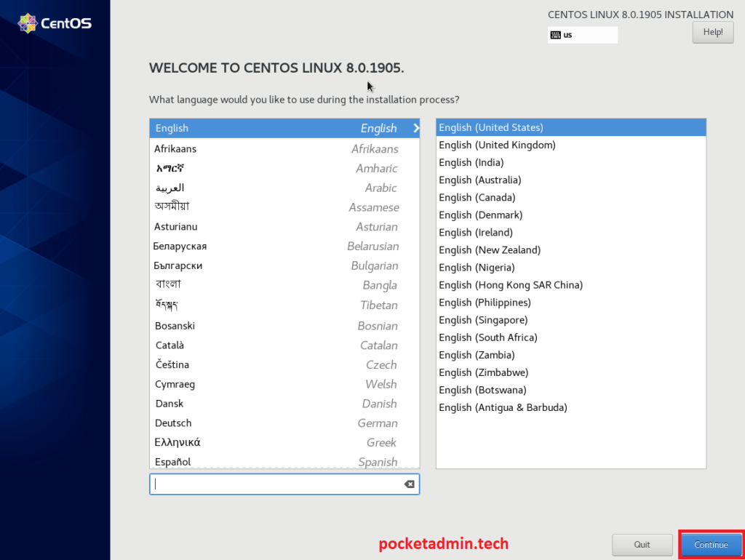Viewport: 745px width, 560px height.
Task: Choose English (South Africa) locale
Action: [x=571, y=337]
